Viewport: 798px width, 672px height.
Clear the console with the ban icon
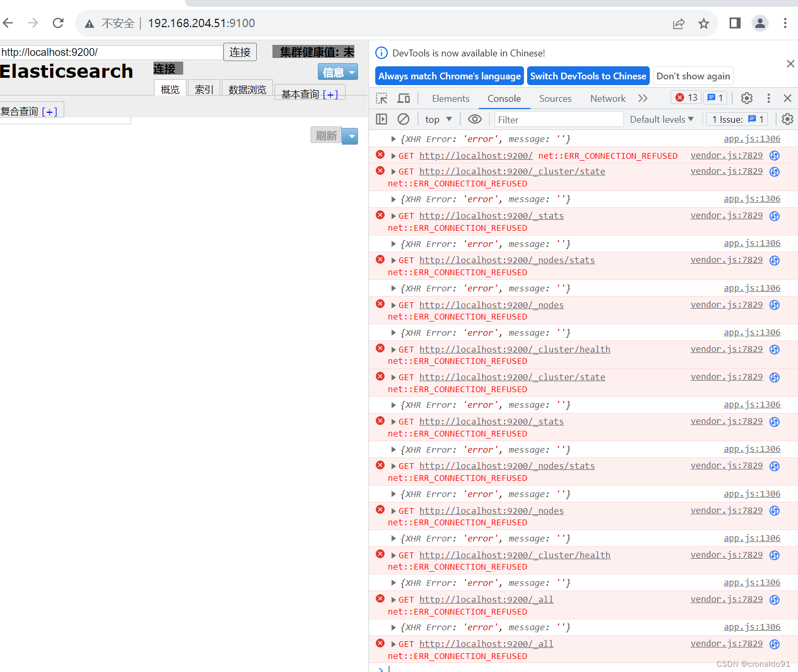click(x=403, y=119)
